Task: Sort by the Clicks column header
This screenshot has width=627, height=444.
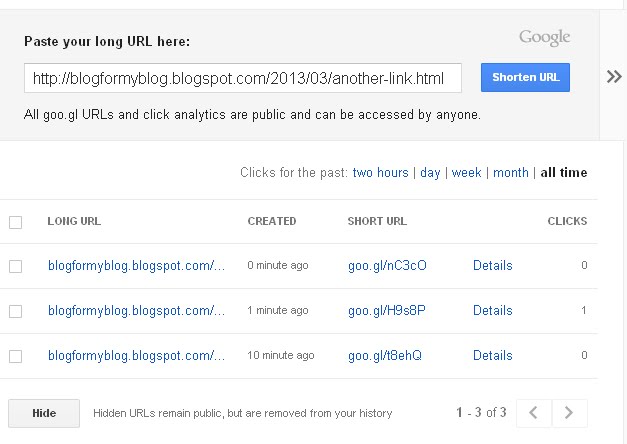Action: click(567, 221)
